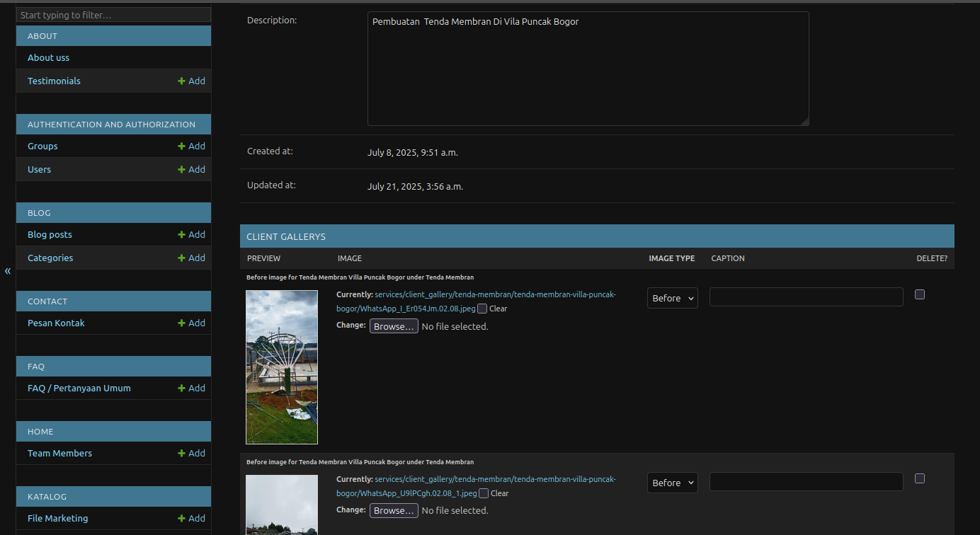The width and height of the screenshot is (980, 535).
Task: Collapse the sidebar with the chevron arrow
Action: 7,271
